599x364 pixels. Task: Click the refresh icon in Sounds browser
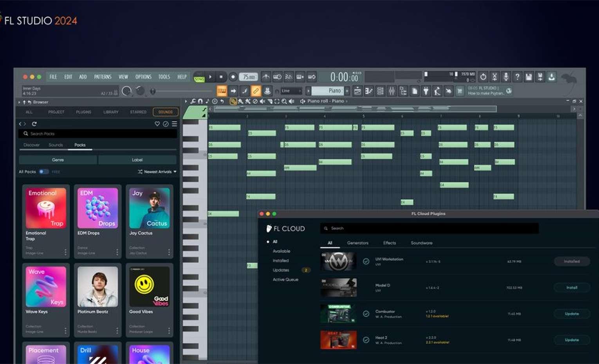[x=34, y=124]
